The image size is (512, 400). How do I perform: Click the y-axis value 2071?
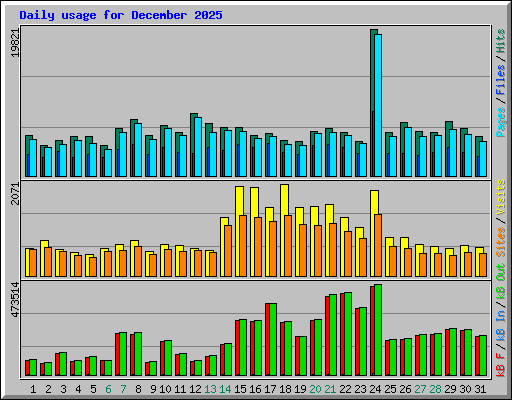15,194
